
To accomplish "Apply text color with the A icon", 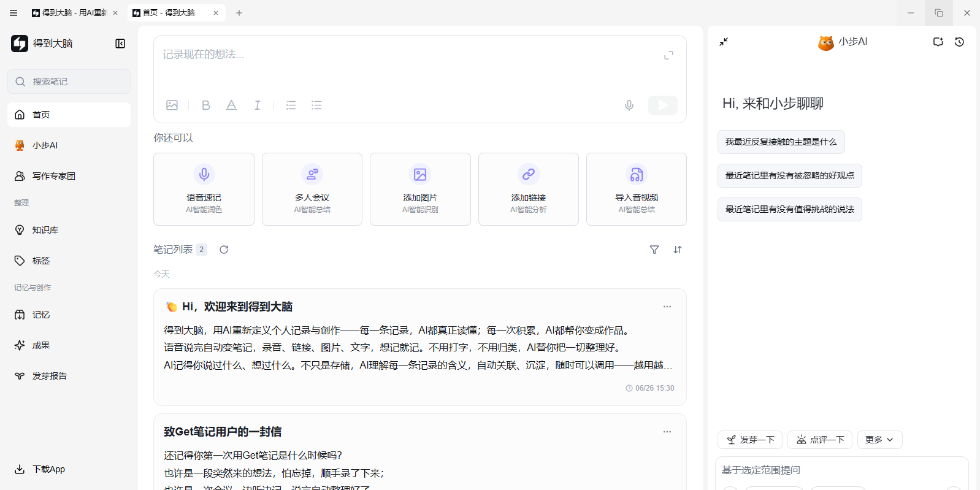I will click(x=231, y=105).
